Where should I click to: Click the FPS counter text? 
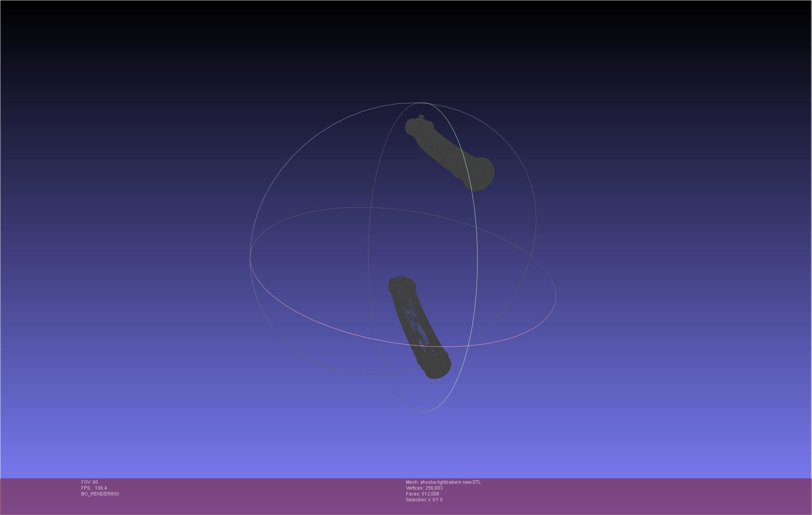[94, 488]
